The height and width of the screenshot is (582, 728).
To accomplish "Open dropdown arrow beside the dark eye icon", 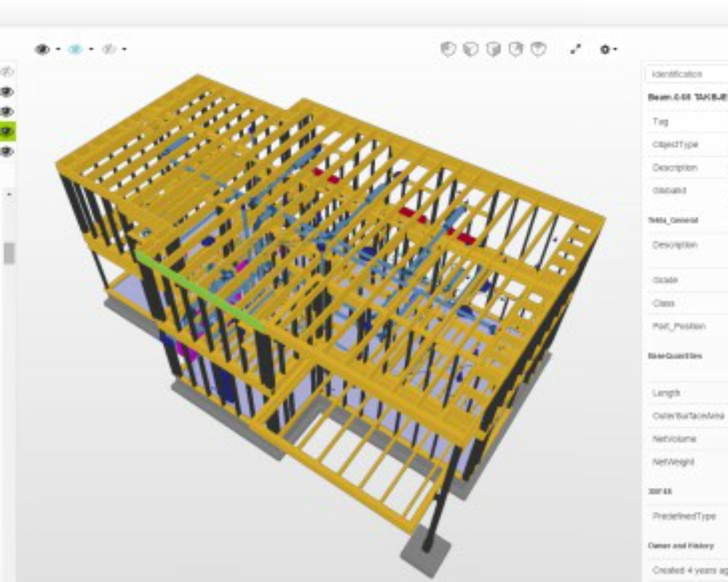I will click(x=58, y=49).
